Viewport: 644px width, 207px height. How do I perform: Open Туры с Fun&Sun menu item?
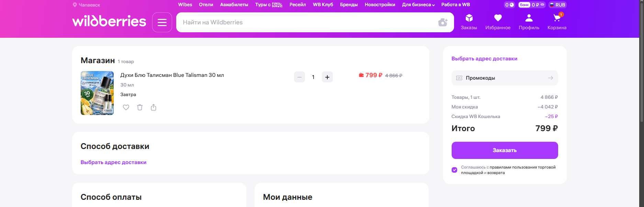[x=269, y=5]
